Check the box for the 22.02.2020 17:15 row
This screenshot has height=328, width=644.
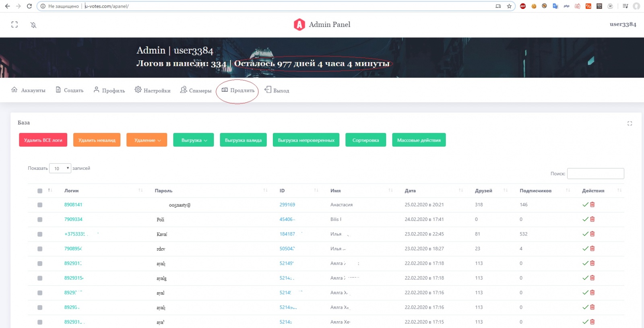pos(40,322)
